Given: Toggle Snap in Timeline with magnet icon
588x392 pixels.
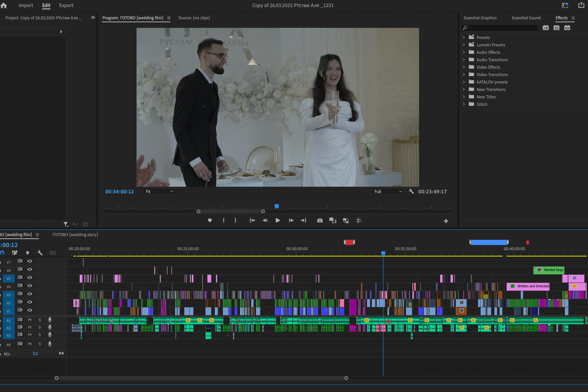Looking at the screenshot, I should coord(2,253).
